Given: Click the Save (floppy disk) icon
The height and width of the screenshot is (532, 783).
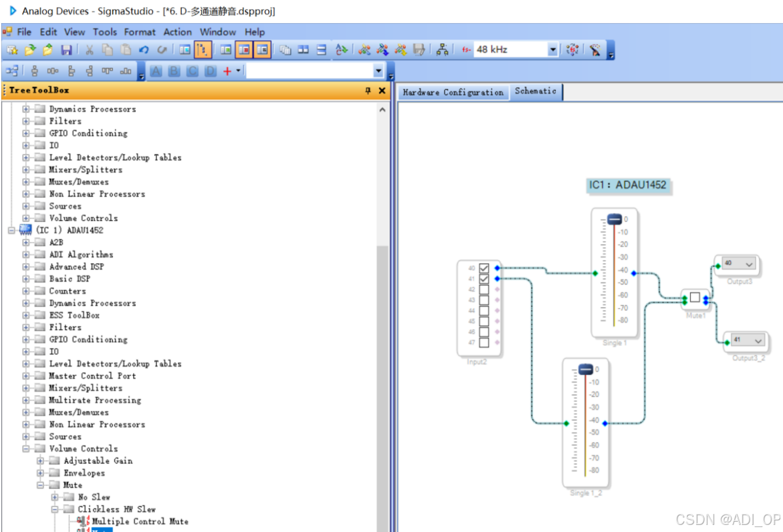Looking at the screenshot, I should pyautogui.click(x=66, y=50).
